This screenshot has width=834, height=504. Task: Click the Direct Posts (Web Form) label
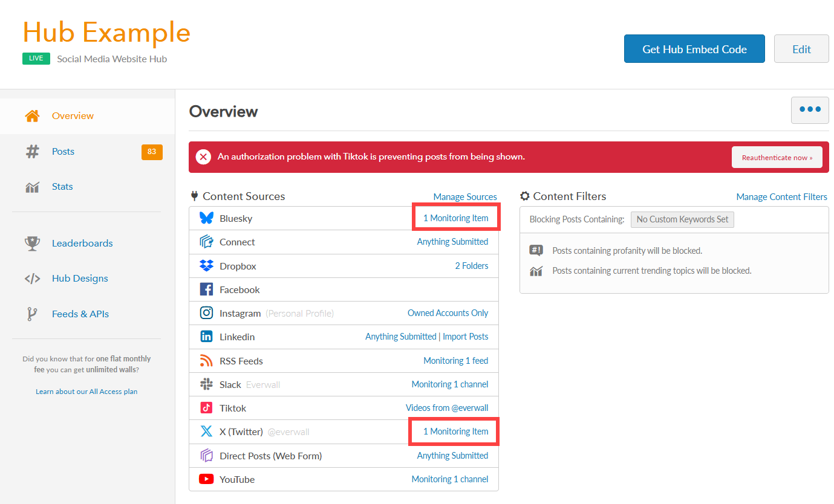tap(270, 456)
